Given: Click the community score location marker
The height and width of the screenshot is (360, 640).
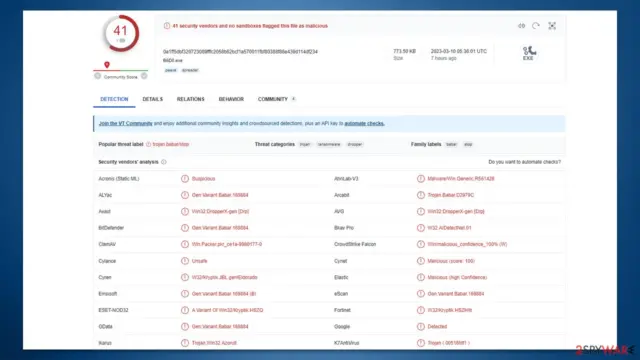Looking at the screenshot, I should (107, 64).
